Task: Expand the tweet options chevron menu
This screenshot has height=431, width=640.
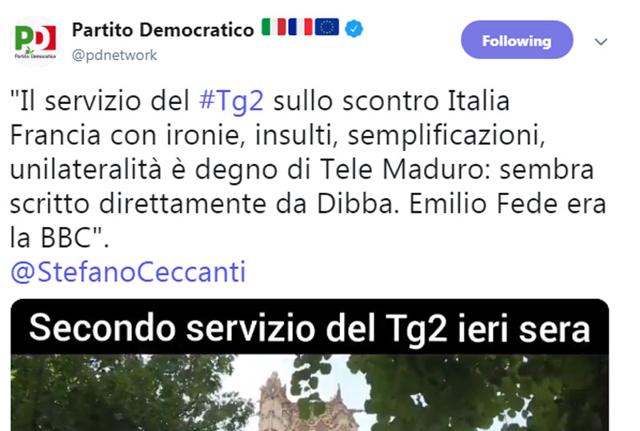Action: pos(601,42)
